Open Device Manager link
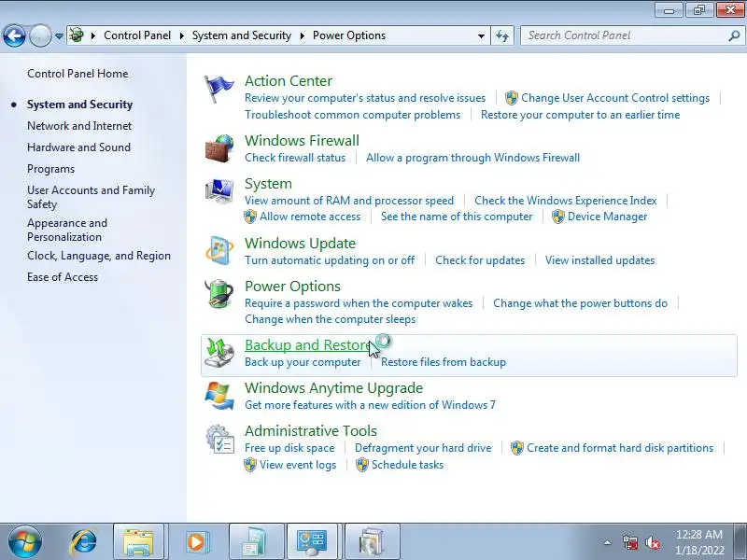This screenshot has height=560, width=747. tap(608, 217)
